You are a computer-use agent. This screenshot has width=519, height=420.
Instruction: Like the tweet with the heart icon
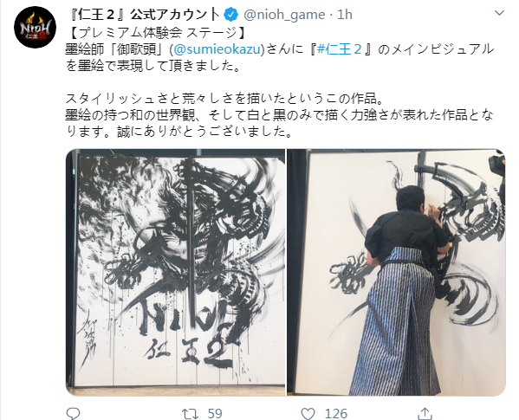308,413
